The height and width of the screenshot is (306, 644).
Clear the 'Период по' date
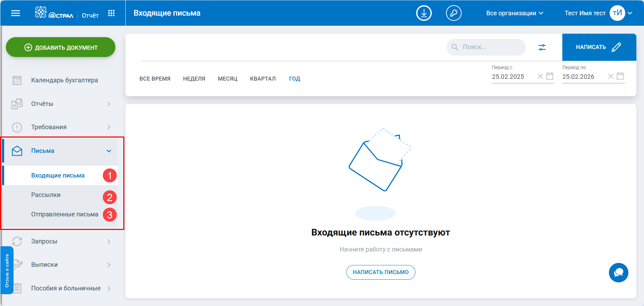coord(611,76)
